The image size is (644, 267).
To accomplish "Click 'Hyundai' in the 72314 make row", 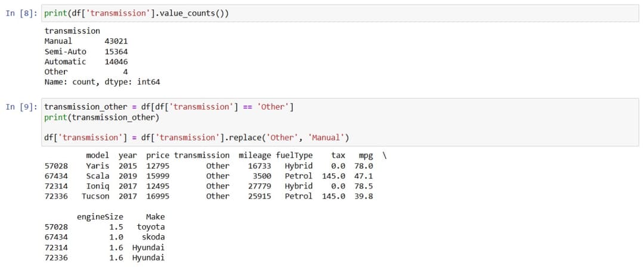I will tap(148, 247).
